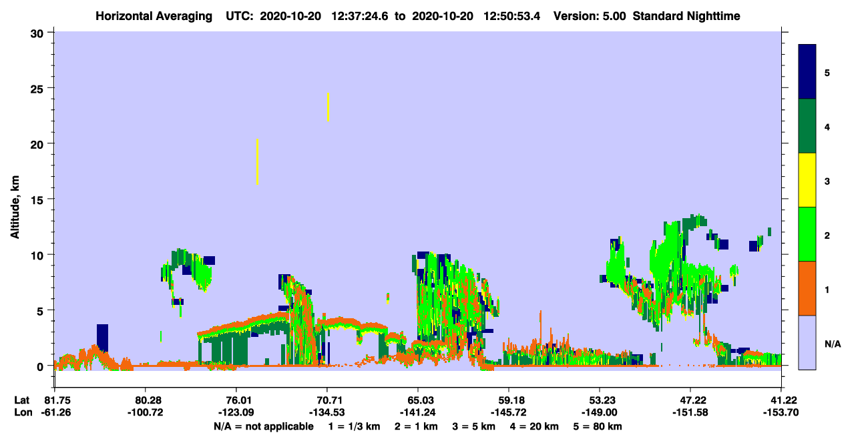Click the yellow vertical streak near 23 km altitude

(x=328, y=107)
